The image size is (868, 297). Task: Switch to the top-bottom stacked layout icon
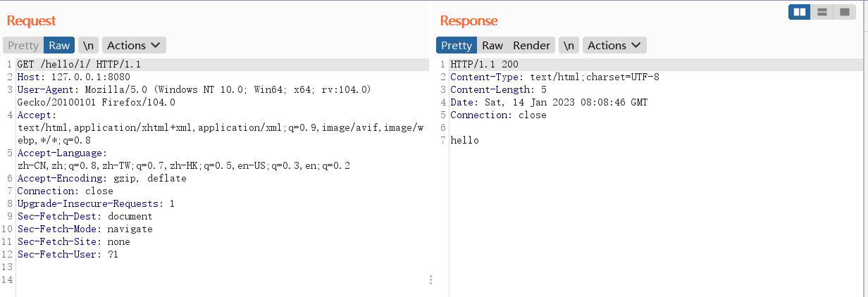point(821,12)
